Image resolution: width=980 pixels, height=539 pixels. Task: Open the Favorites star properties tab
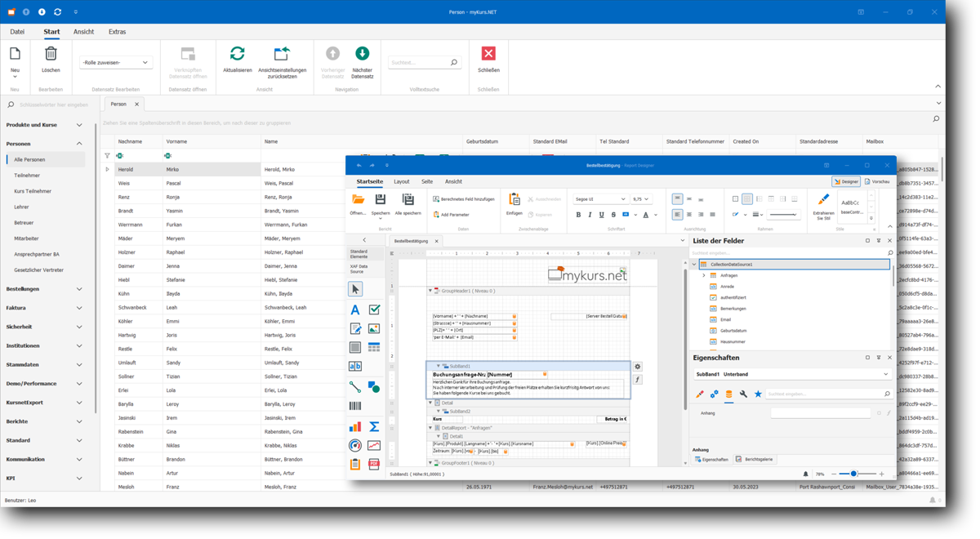coord(758,394)
